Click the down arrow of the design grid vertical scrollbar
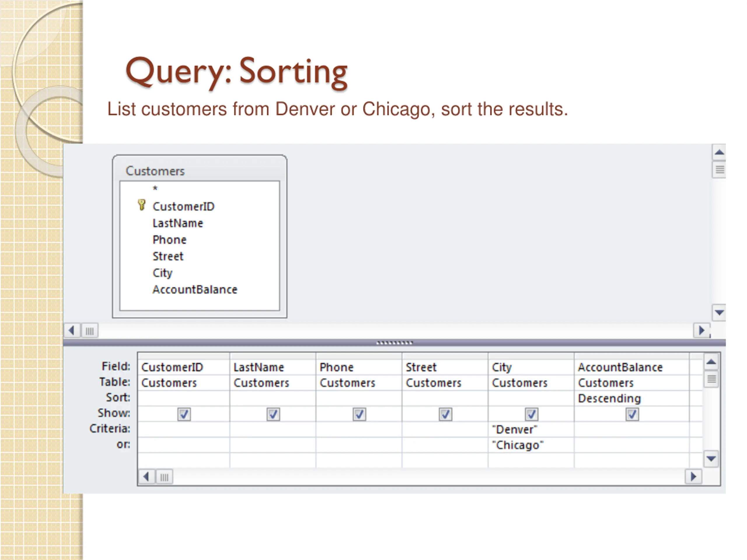Viewport: 747px width, 560px height. click(711, 459)
